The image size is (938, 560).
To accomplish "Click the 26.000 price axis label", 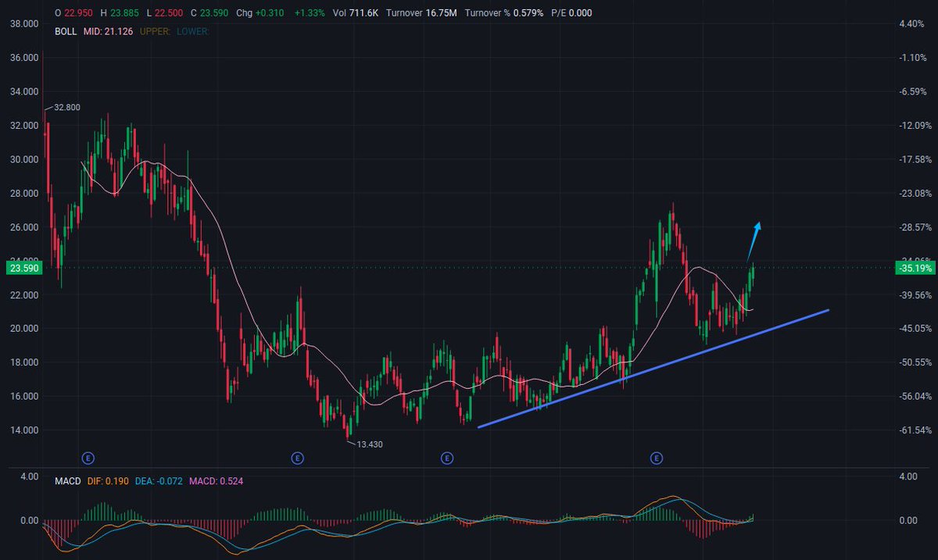I will [24, 227].
